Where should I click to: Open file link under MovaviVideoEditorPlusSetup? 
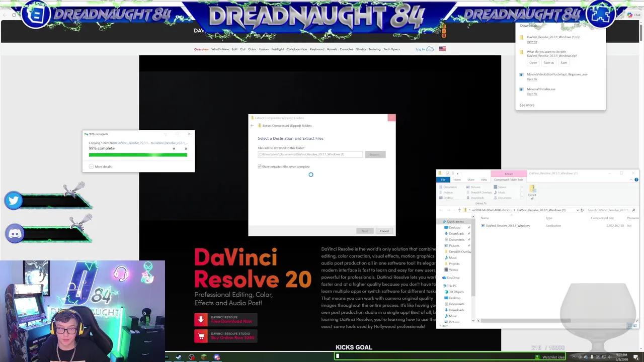point(532,79)
